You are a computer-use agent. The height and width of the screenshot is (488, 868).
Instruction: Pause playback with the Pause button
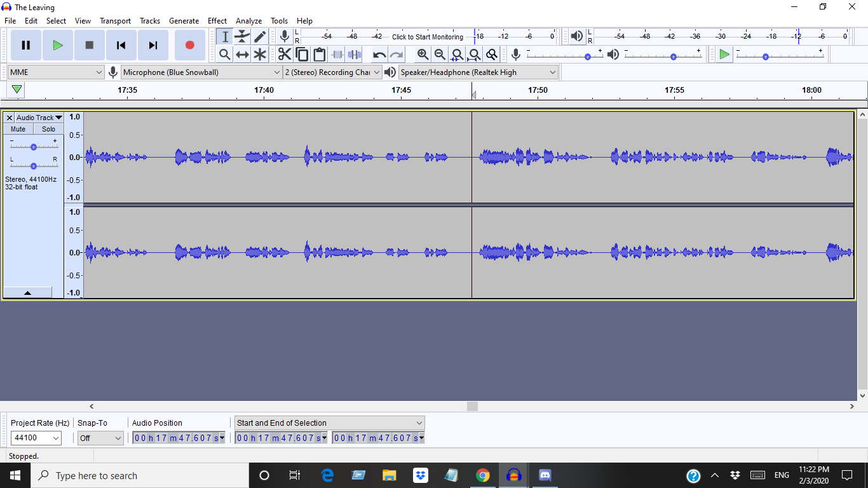[x=26, y=45]
